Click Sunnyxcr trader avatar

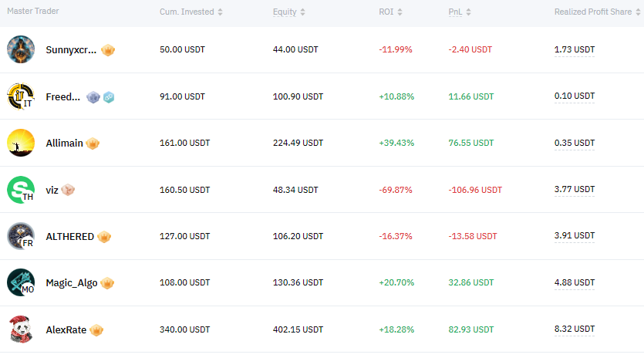pos(21,49)
